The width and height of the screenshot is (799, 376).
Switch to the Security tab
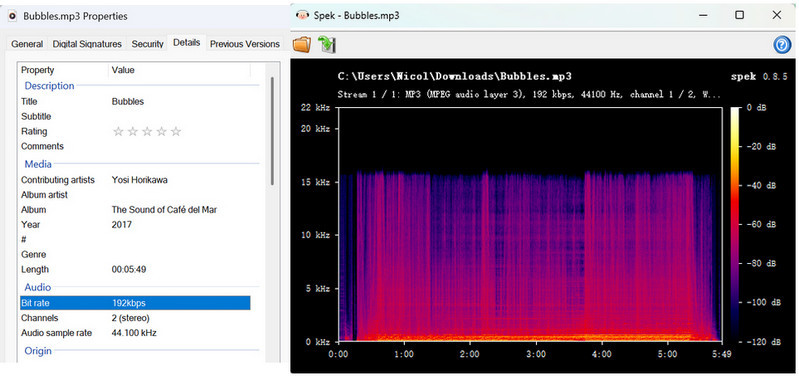(x=147, y=44)
